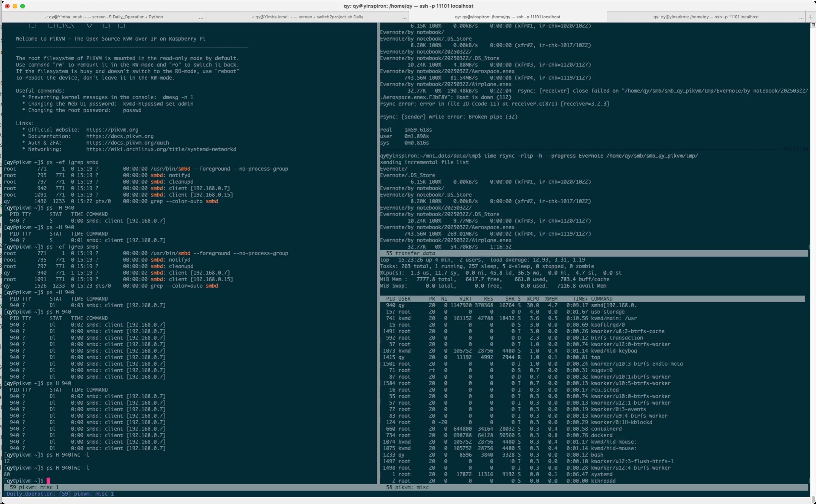This screenshot has height=504, width=816.
Task: Click the top header row 'PID USER PR NI'
Action: pyautogui.click(x=593, y=299)
